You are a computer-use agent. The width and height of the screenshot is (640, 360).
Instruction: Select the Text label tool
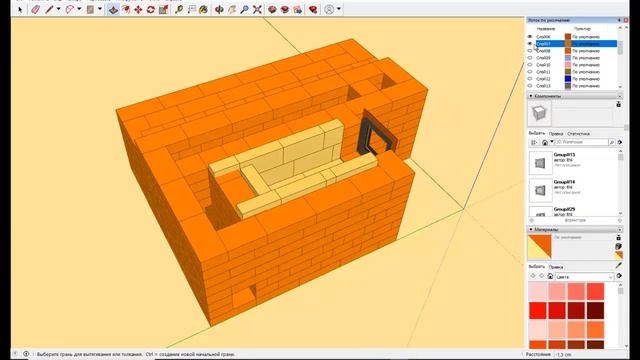coord(191,9)
